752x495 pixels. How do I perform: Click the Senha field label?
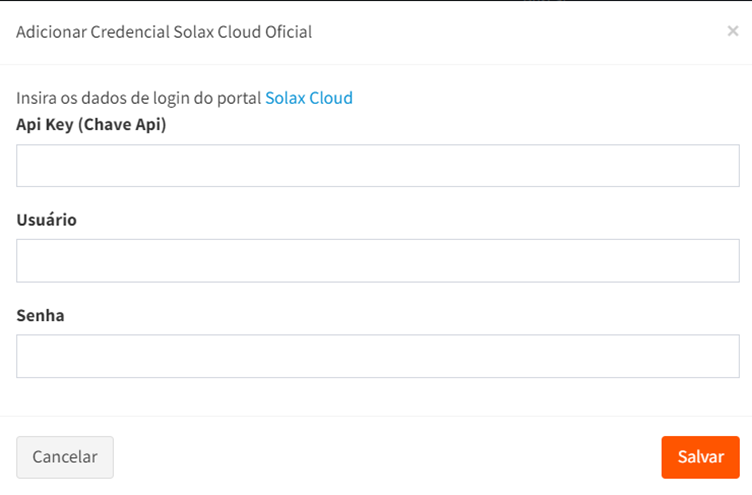pos(41,315)
